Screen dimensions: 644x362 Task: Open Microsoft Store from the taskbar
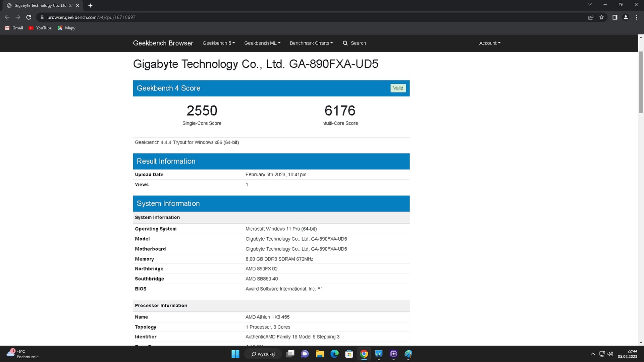pos(349,354)
